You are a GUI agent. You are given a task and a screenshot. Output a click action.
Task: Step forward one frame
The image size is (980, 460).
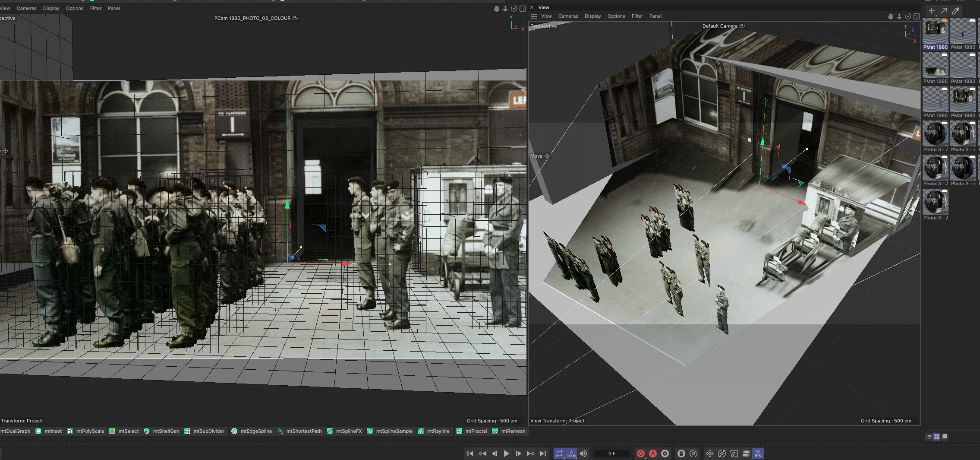tap(519, 454)
